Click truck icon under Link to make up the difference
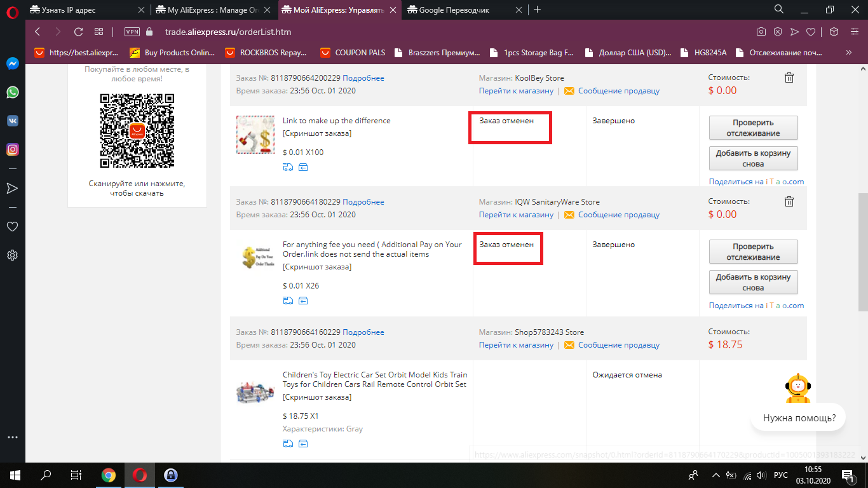 point(288,167)
